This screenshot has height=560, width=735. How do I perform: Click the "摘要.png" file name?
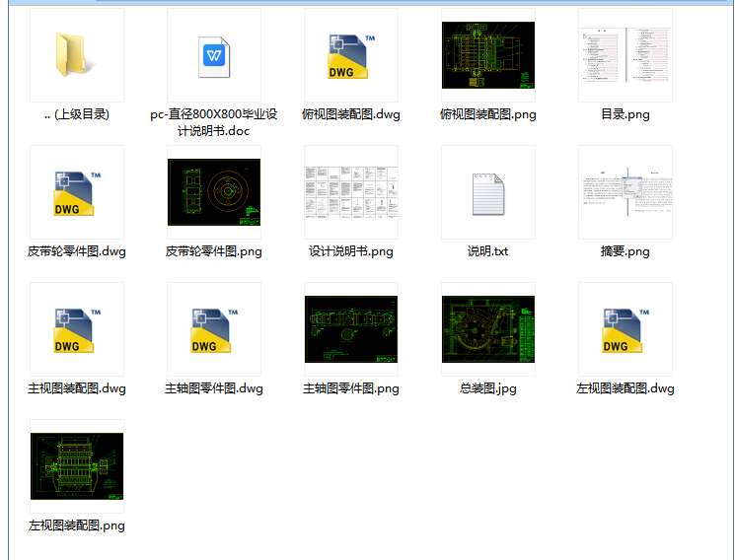tap(625, 251)
